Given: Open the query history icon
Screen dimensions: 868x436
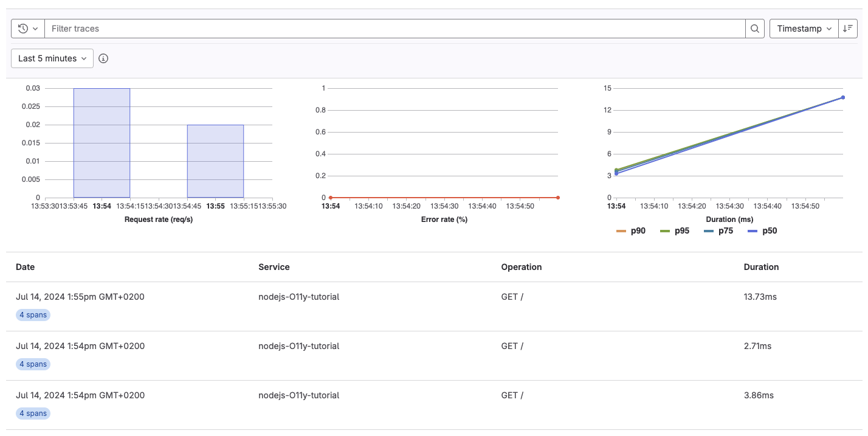Looking at the screenshot, I should coord(23,28).
